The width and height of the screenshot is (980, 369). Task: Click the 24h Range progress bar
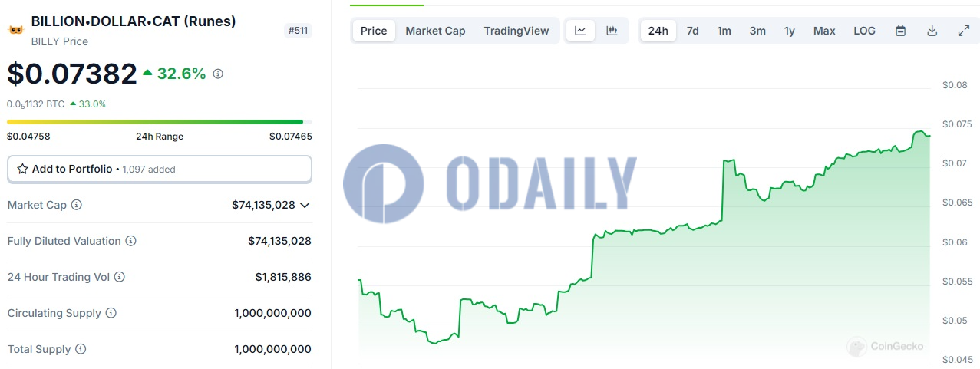(156, 121)
